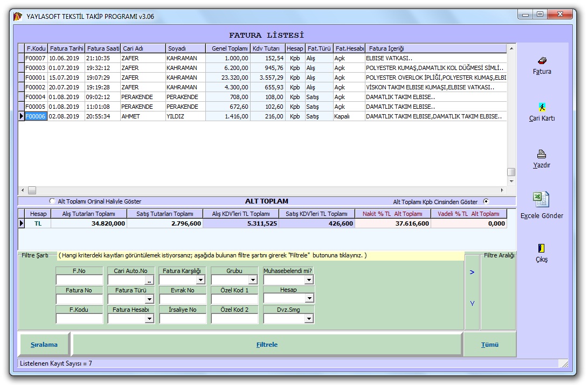Click the '2.796,600' Satış Tutarları total

164,223
